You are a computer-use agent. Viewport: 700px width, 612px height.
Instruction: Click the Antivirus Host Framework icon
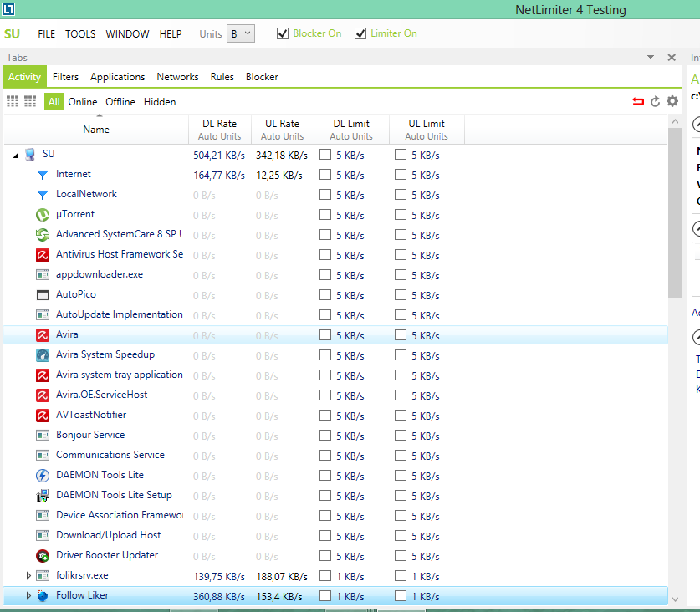[43, 255]
